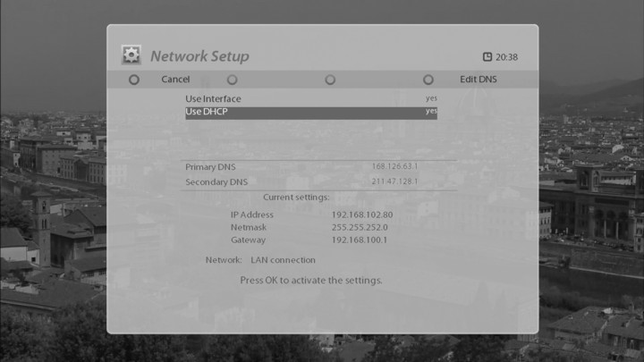Click the IP Address 192.168.102.80
The width and height of the screenshot is (644, 362).
click(x=362, y=215)
